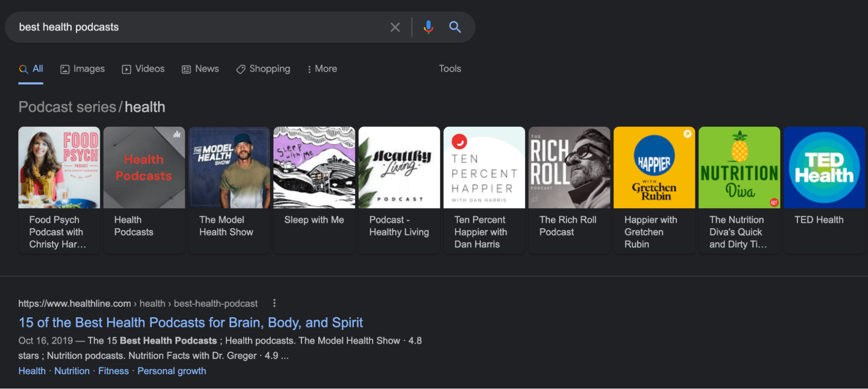Click the Health Podcasts card title text
The image size is (868, 389).
click(134, 226)
